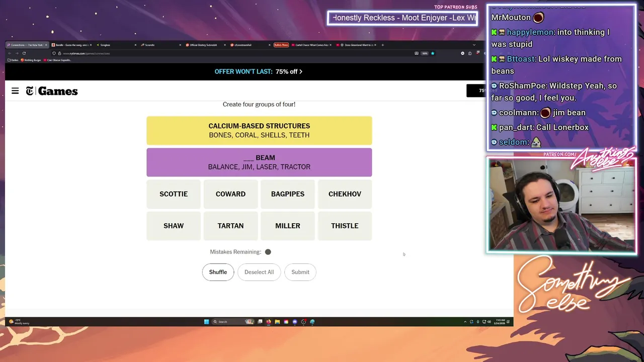Open a new browser tab
644x362 pixels.
pos(382,45)
